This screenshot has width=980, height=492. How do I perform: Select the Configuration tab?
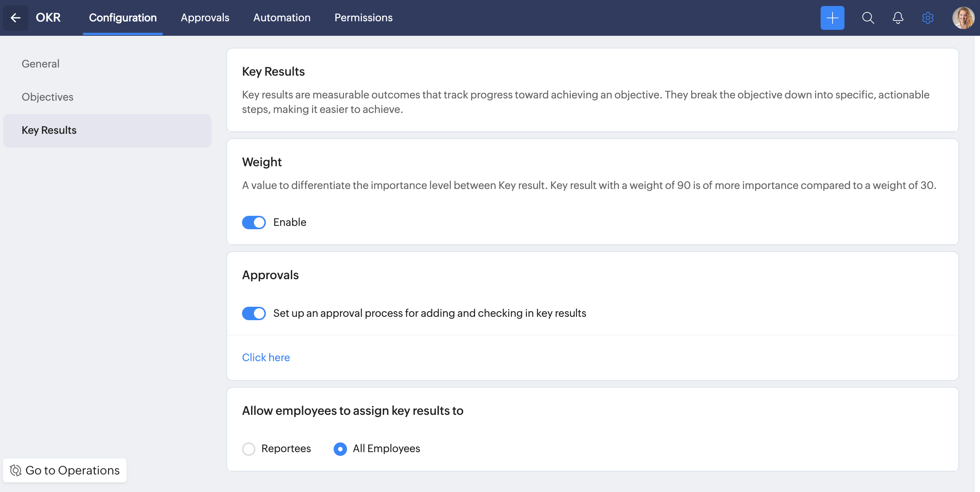coord(122,18)
